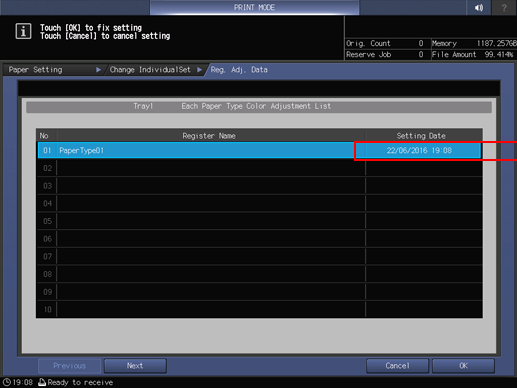Click the clock icon in status bar
Viewport: 517px width, 388px height.
[7, 382]
